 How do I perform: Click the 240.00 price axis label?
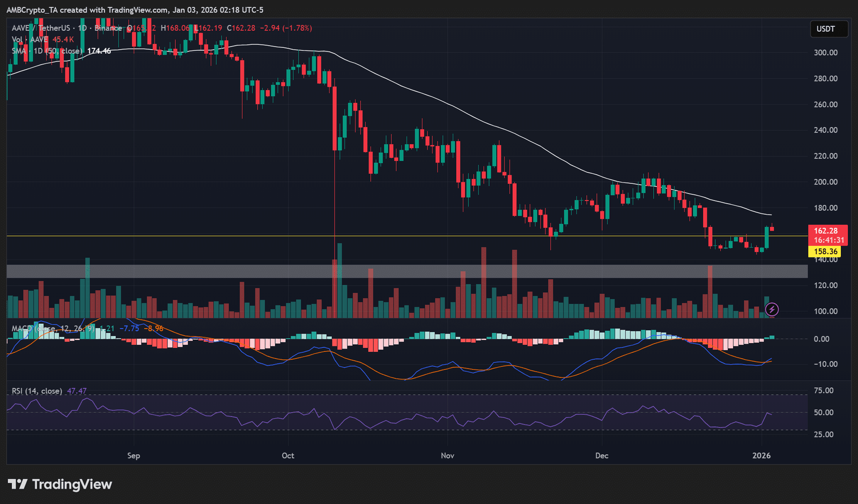[826, 130]
